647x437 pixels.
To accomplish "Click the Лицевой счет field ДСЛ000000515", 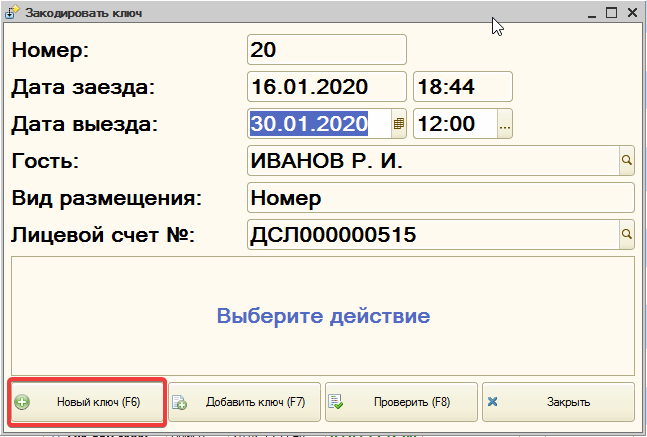I will pyautogui.click(x=433, y=234).
